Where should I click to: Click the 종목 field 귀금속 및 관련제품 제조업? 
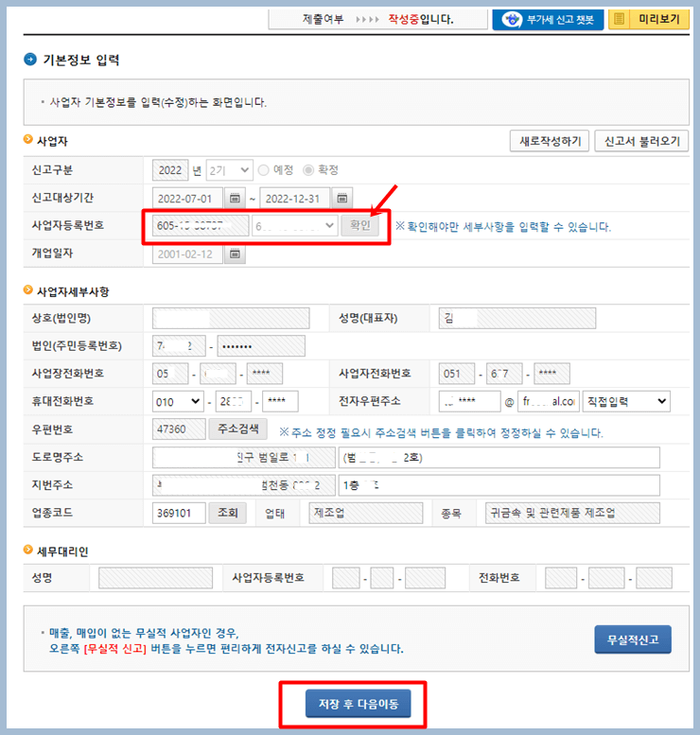click(572, 513)
